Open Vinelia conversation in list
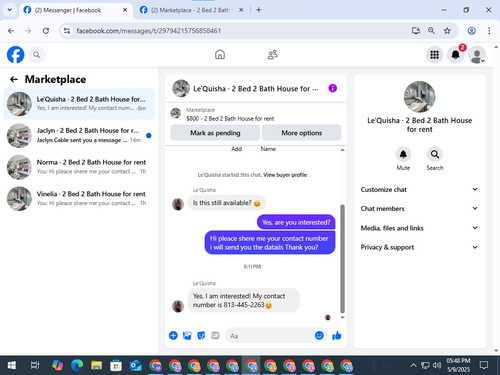The width and height of the screenshot is (500, 375). [79, 198]
